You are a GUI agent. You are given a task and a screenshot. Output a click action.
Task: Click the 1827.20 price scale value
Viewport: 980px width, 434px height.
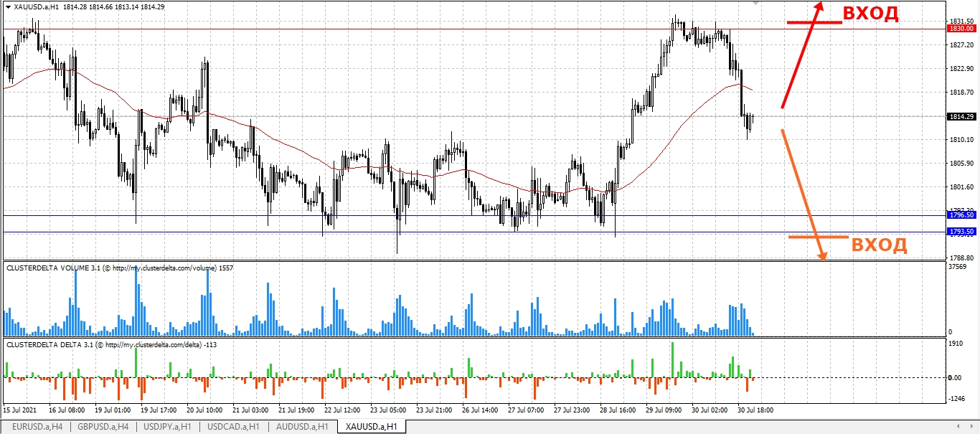(960, 44)
